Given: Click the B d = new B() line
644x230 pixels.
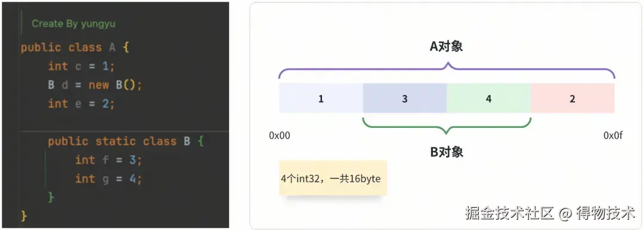Looking at the screenshot, I should click(95, 85).
